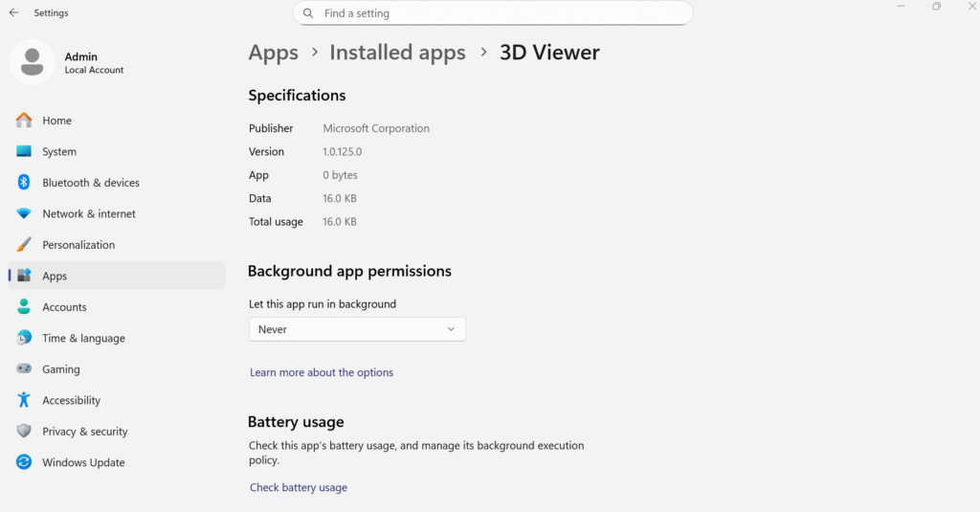Click the Privacy & security shield icon

pos(24,431)
